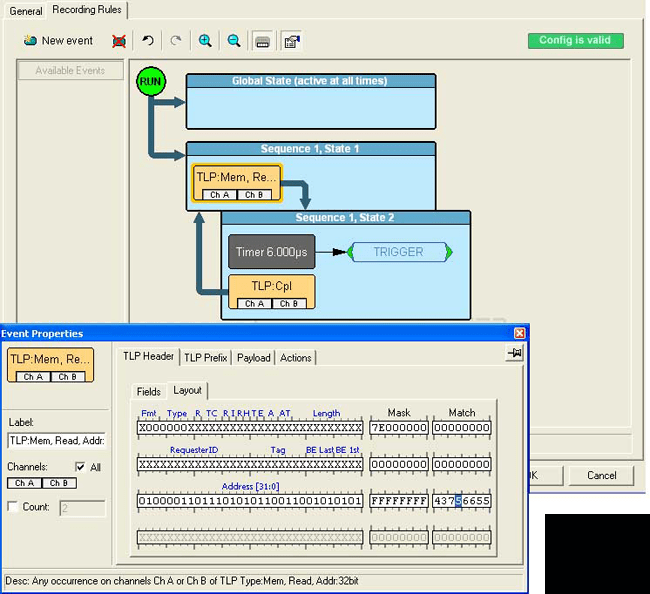This screenshot has width=650, height=594.
Task: Zoom in on the state diagram
Action: click(205, 41)
